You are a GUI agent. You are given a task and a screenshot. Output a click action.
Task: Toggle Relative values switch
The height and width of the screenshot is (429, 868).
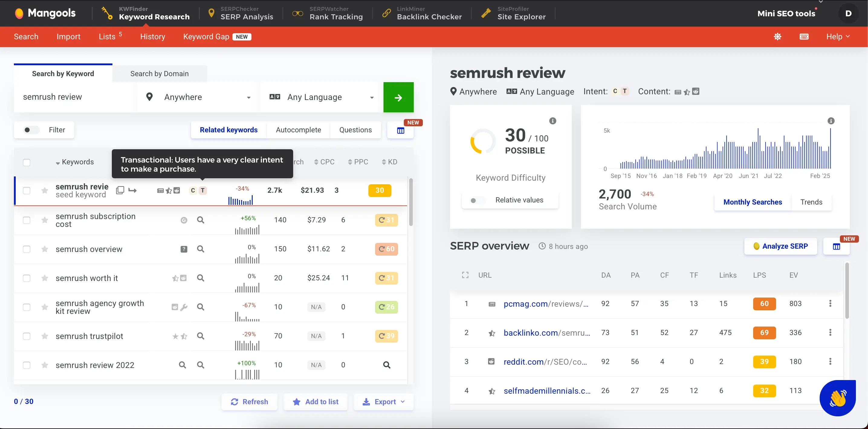[x=477, y=200]
